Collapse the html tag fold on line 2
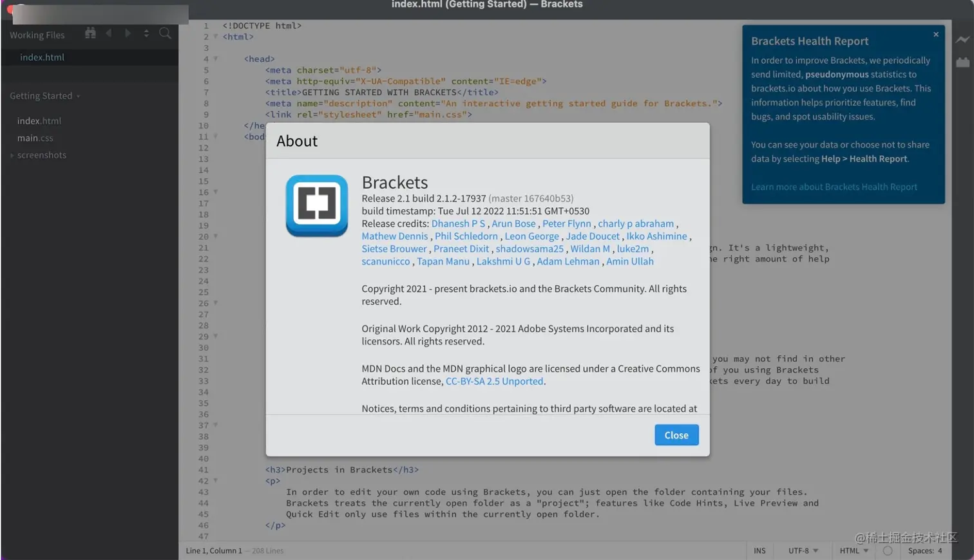Image resolution: width=974 pixels, height=560 pixels. click(x=216, y=37)
